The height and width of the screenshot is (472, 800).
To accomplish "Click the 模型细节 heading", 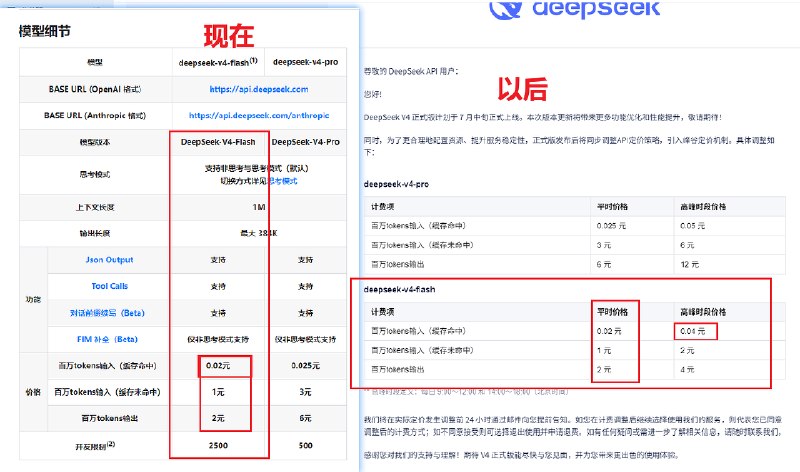I will [44, 31].
